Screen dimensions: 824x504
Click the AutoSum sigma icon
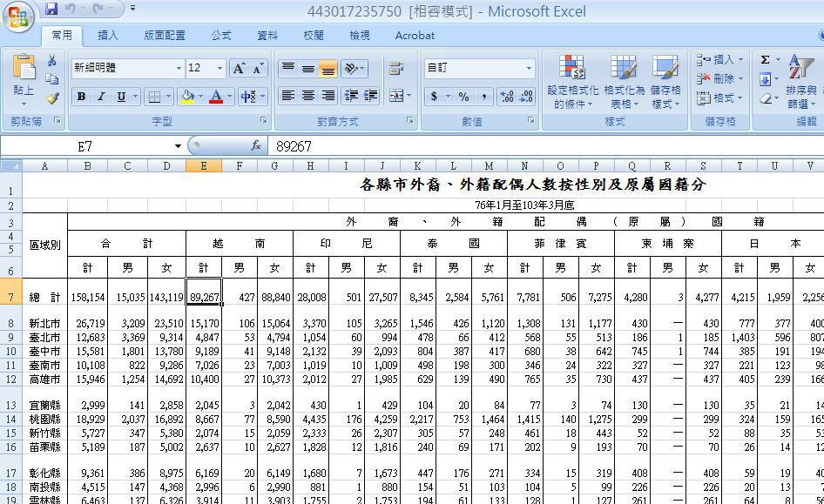(x=764, y=60)
